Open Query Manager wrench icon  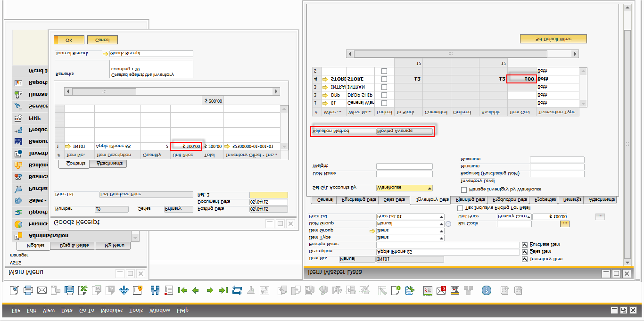(410, 290)
